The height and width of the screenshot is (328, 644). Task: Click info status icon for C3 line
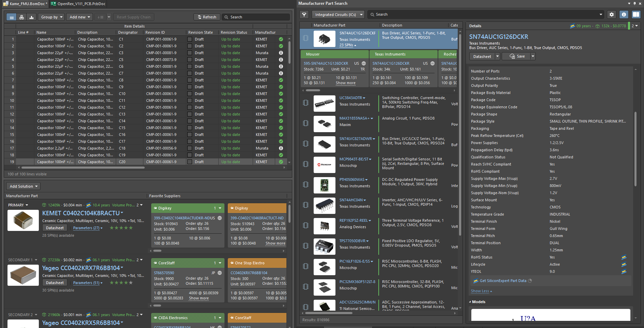(x=281, y=53)
